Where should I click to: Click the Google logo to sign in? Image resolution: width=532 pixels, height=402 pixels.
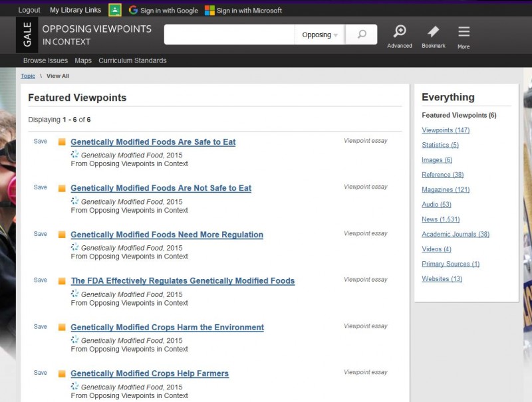(x=133, y=10)
